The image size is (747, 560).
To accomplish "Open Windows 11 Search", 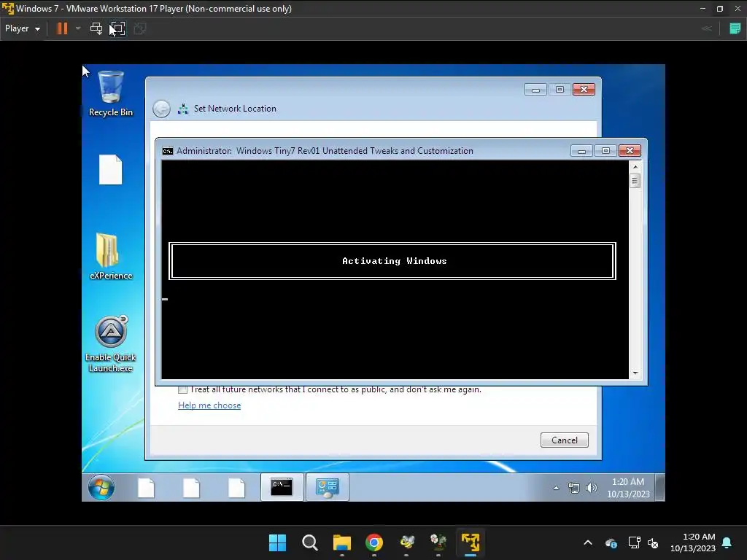I will coord(309,542).
